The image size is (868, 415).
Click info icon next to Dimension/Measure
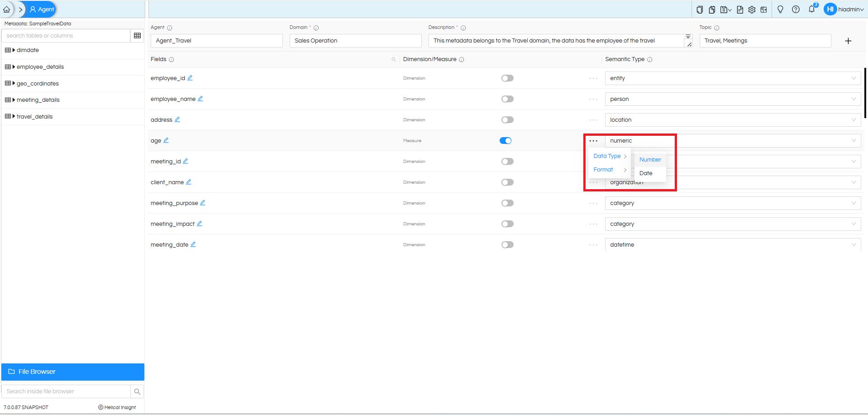(x=462, y=60)
